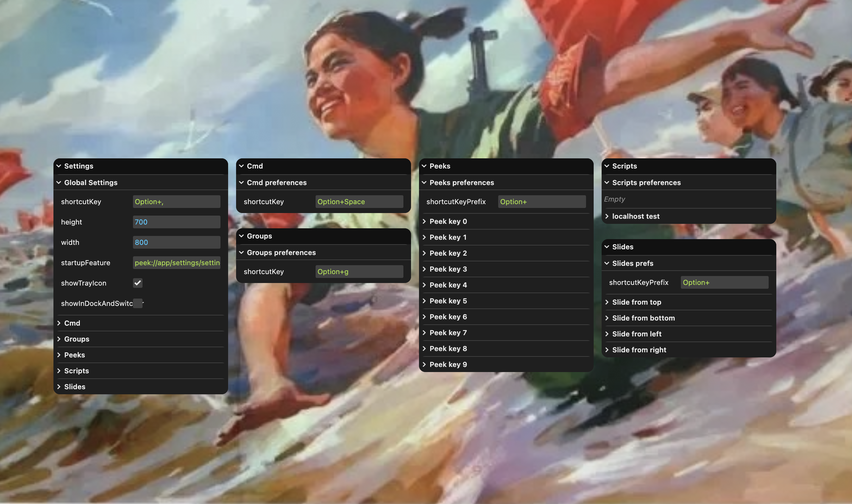Collapse the Peeks preferences section
852x504 pixels.
tap(424, 183)
